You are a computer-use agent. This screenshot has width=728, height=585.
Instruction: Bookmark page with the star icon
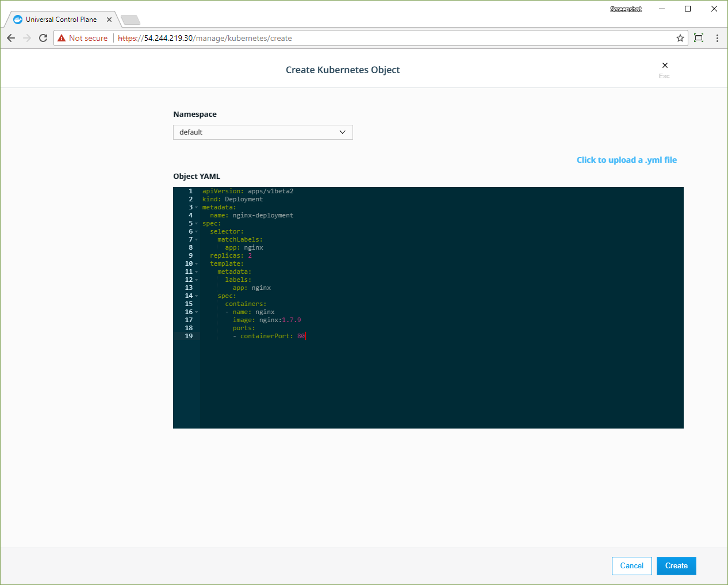(x=680, y=38)
